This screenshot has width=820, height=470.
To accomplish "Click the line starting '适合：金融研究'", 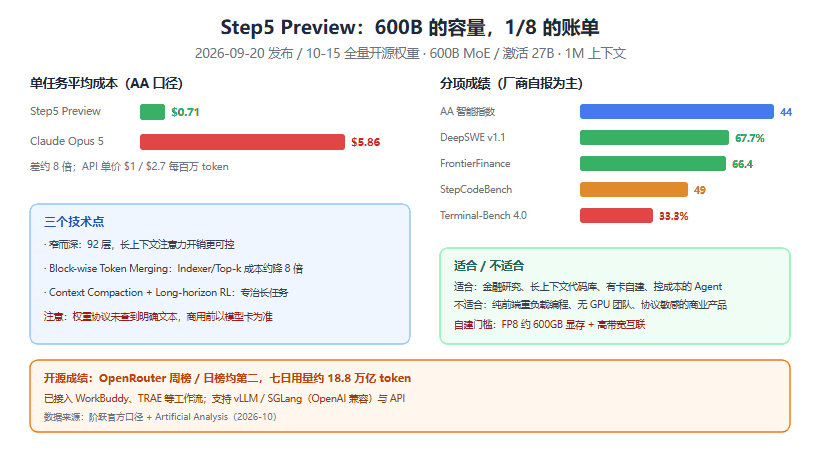I will (588, 287).
